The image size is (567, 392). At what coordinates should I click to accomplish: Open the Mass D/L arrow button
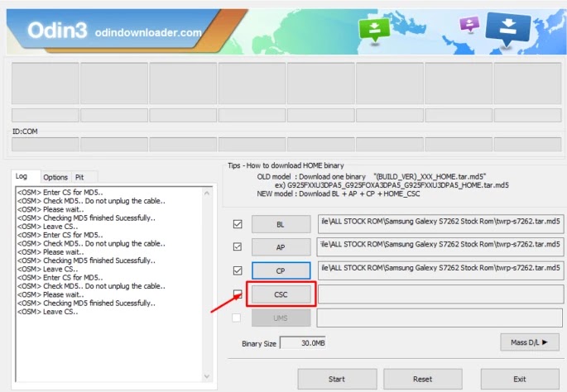pos(530,342)
